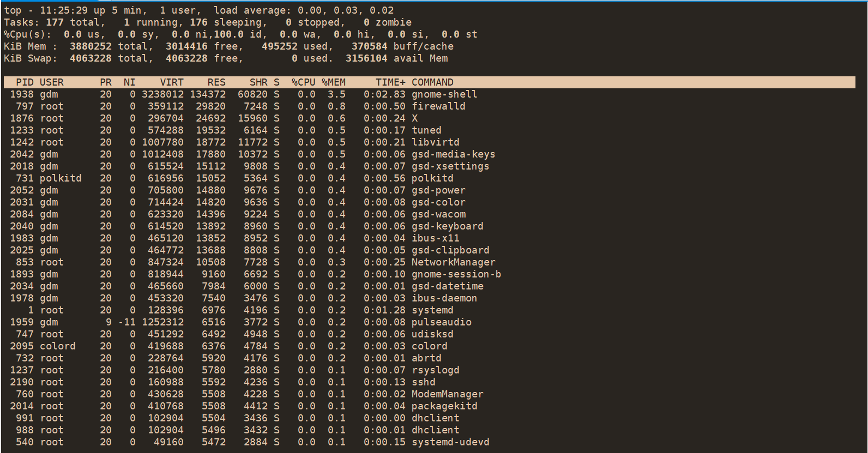Select the 3.5 %MEM value

(336, 94)
